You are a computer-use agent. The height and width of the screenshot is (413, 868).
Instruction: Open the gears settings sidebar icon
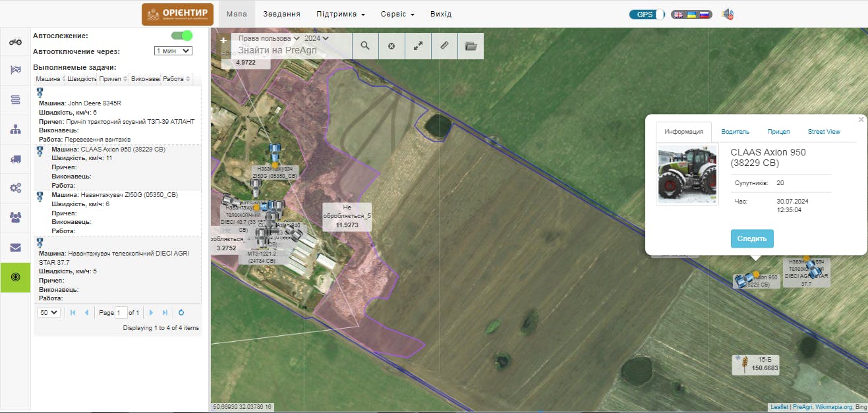(x=15, y=188)
